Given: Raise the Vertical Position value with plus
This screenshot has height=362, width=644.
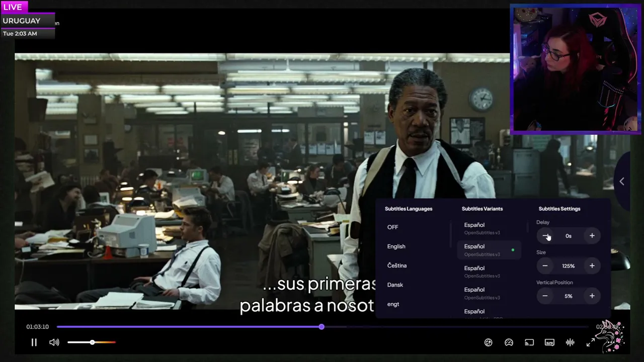Looking at the screenshot, I should tap(592, 296).
